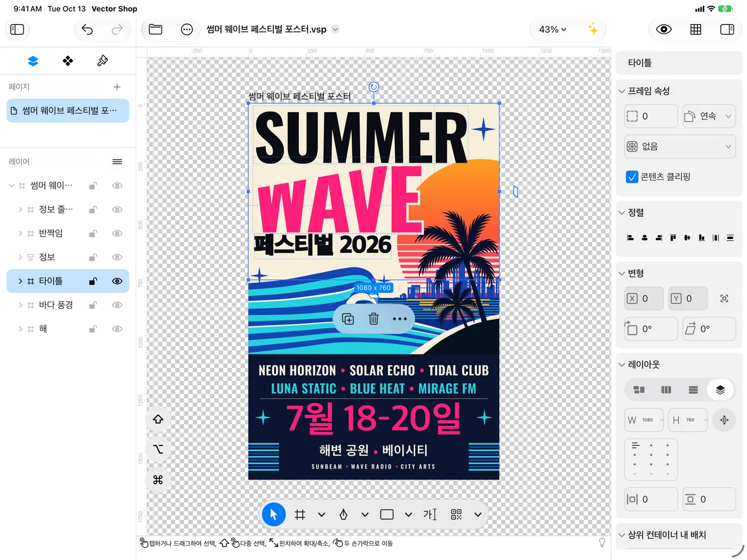Hide the 반짝임 layer
This screenshot has width=747, height=560.
pos(117,234)
